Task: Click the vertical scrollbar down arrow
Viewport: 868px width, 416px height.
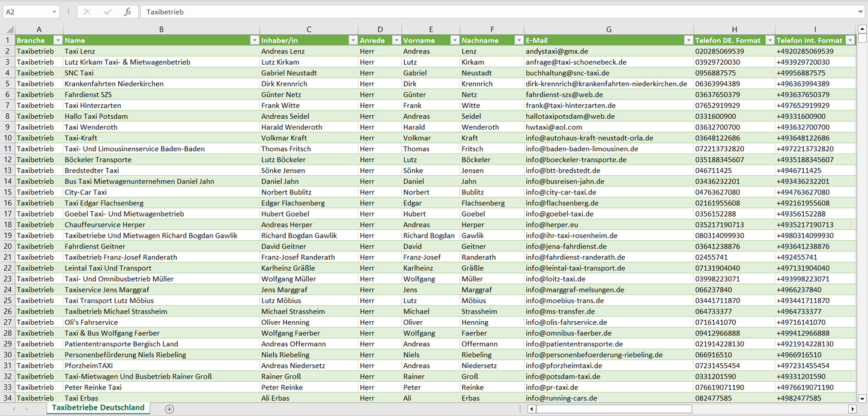Action: (862, 397)
